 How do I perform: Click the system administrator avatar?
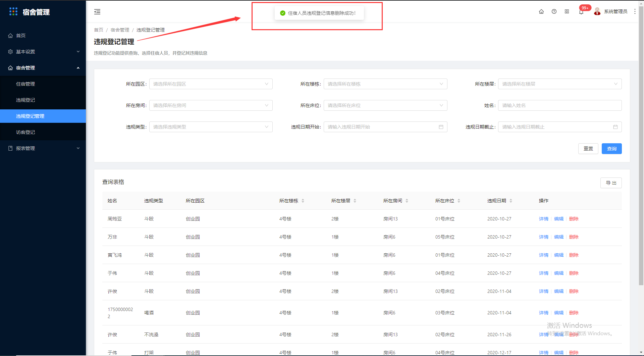point(597,11)
